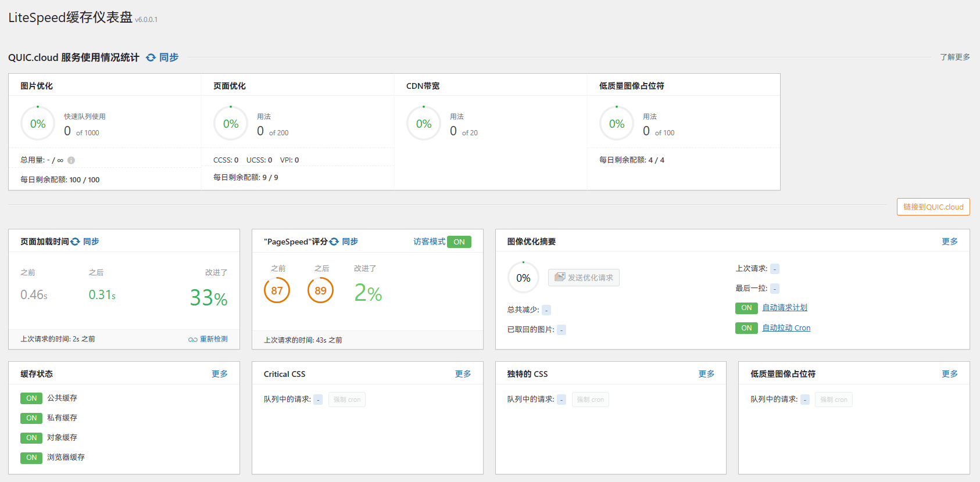Image resolution: width=980 pixels, height=482 pixels.
Task: Open 更多 in the image optimization summary
Action: pos(949,242)
